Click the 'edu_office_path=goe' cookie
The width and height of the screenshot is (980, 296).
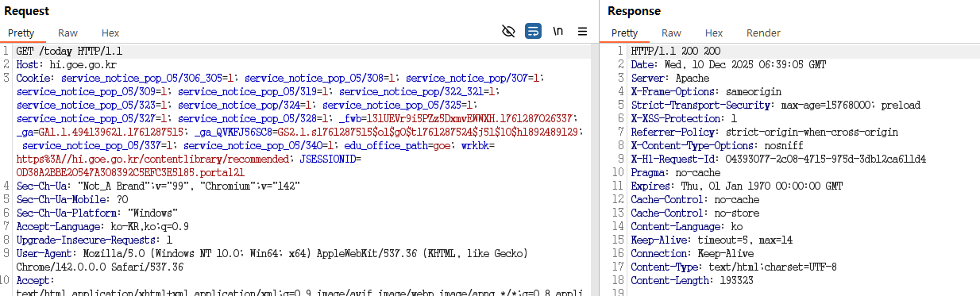[398, 146]
